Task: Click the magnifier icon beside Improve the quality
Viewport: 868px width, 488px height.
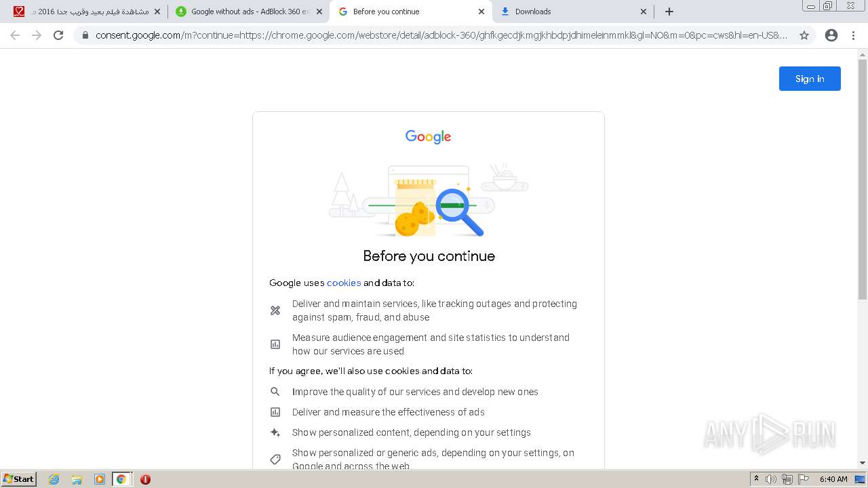Action: click(x=275, y=392)
